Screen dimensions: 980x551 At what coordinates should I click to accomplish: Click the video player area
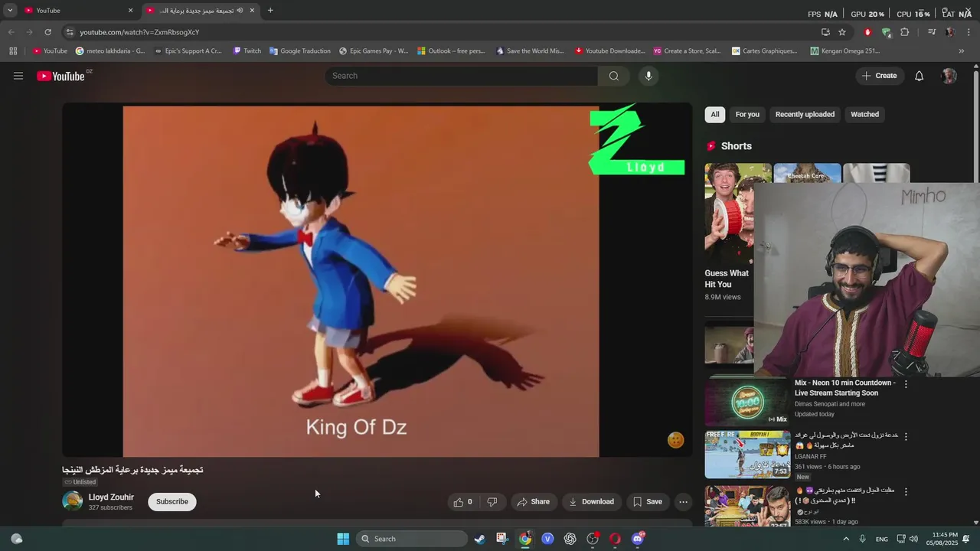(377, 280)
